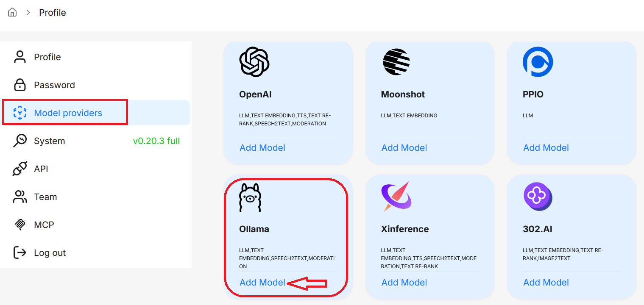This screenshot has height=305, width=644.
Task: Add Model for OpenAI provider
Action: point(262,147)
